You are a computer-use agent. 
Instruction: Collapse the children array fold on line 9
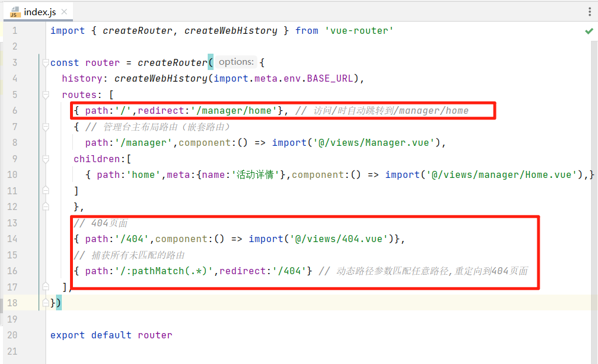click(x=46, y=159)
